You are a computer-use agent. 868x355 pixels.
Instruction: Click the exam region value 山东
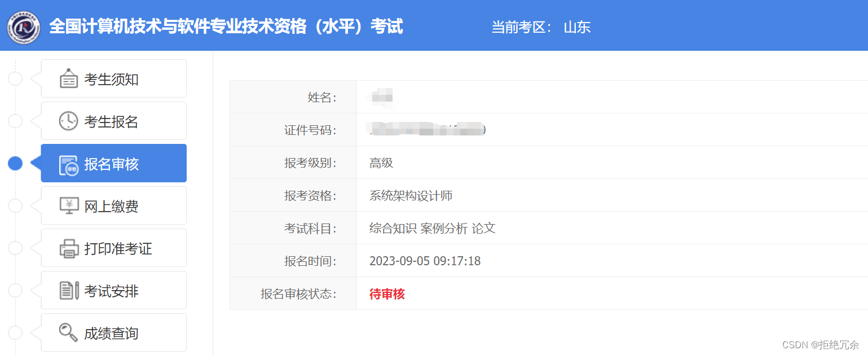[x=577, y=27]
